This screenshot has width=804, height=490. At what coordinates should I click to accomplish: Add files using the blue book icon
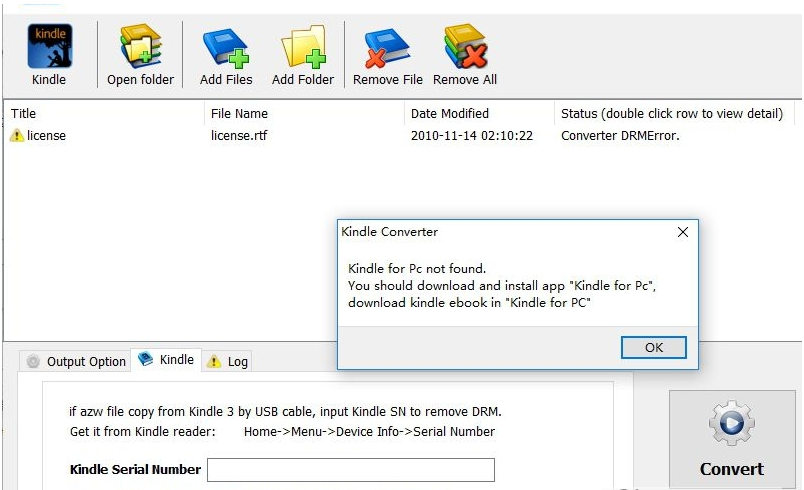click(226, 48)
